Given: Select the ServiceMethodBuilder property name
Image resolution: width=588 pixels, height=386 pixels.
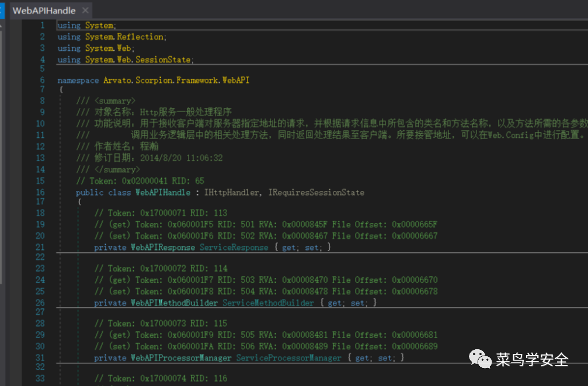Looking at the screenshot, I should [x=268, y=302].
